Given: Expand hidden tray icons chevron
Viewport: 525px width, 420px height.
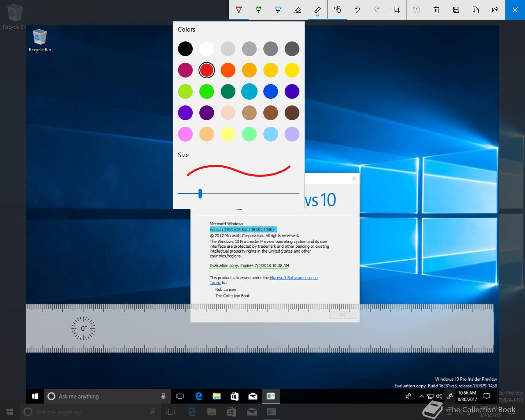Looking at the screenshot, I should point(421,396).
